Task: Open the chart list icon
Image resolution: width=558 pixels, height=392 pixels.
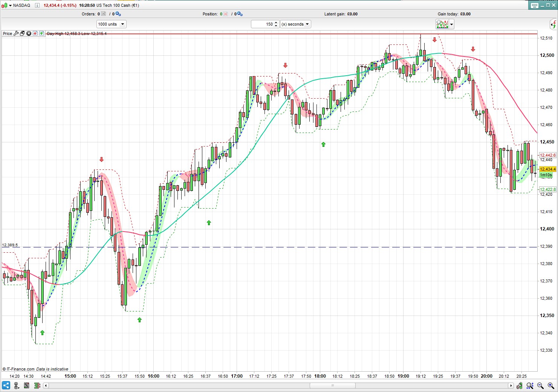Action: (26, 386)
